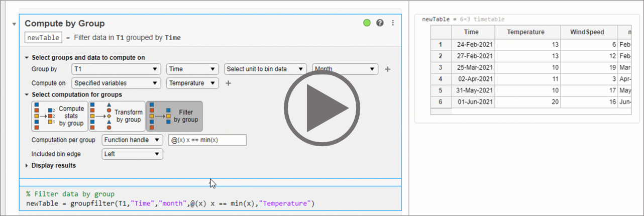Viewport: 644px width, 216px height.
Task: Open the Select unit to bin data dropdown
Action: click(x=265, y=69)
